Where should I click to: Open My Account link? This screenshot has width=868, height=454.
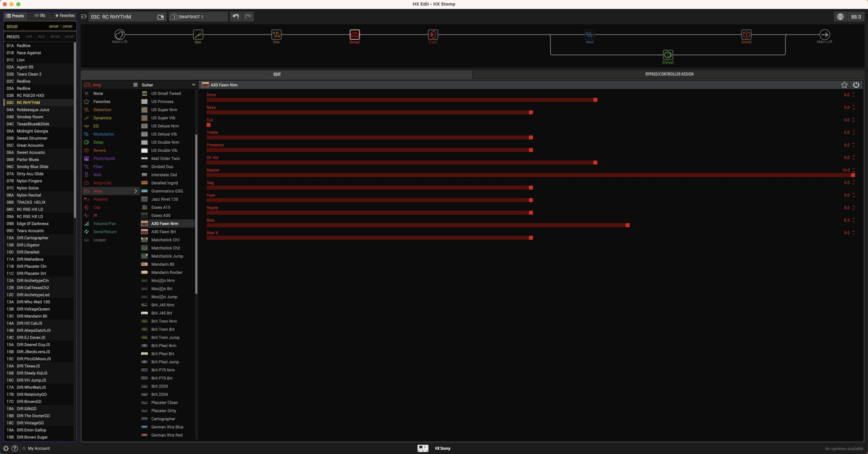[x=39, y=448]
